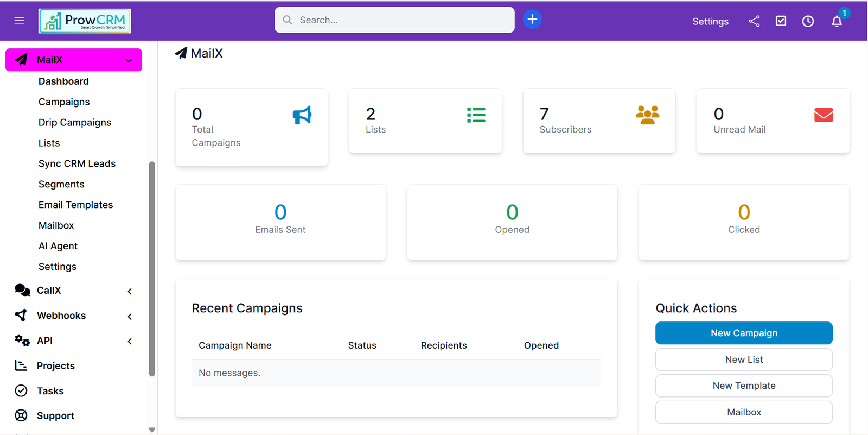
Task: Click the CallX chat bubbles icon
Action: [x=22, y=290]
